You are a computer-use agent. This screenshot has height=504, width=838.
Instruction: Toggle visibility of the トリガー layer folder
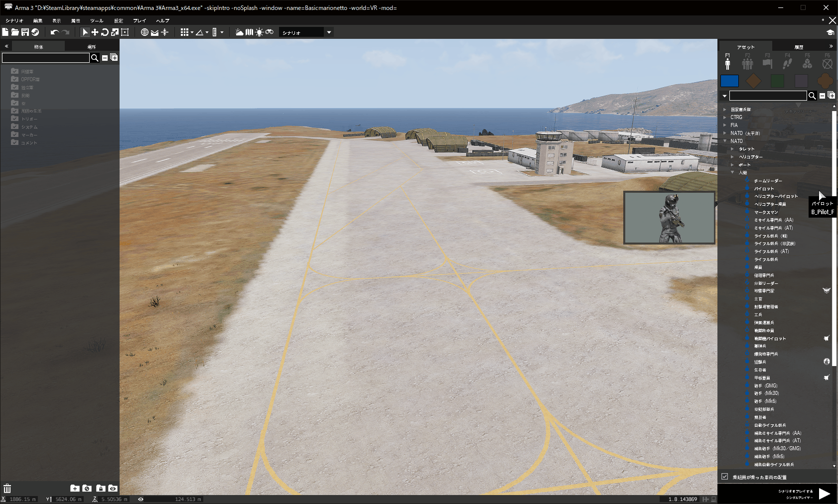(14, 119)
